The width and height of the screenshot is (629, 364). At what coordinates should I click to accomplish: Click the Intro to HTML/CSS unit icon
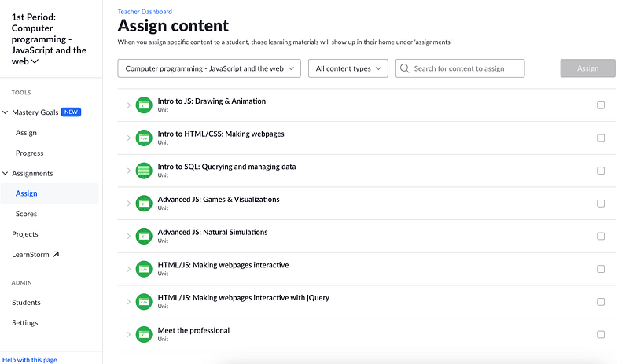(143, 138)
